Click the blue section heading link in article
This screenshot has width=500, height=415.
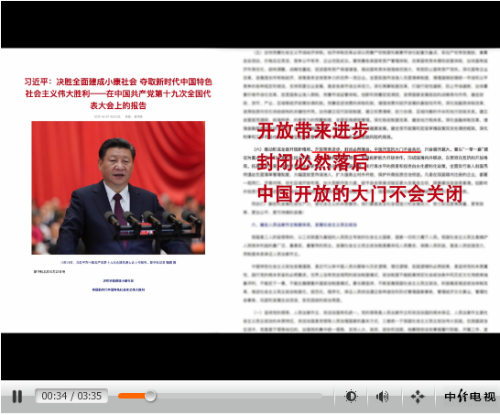click(304, 225)
